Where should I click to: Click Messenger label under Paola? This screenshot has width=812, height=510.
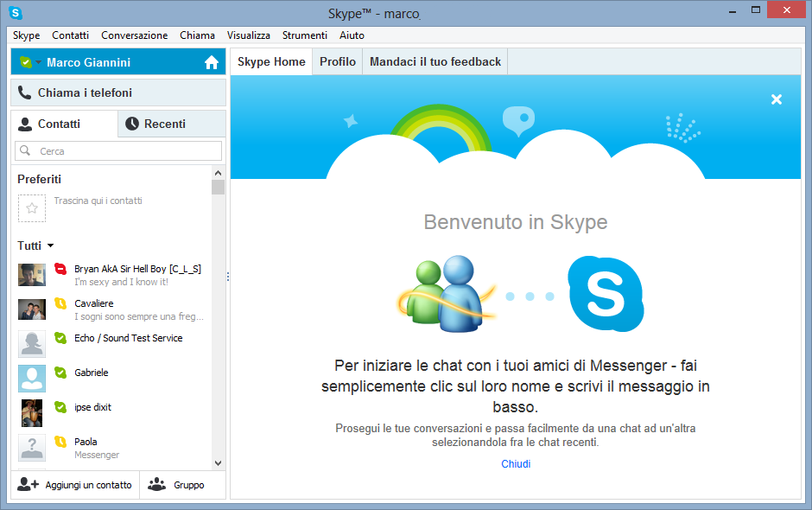coord(97,455)
